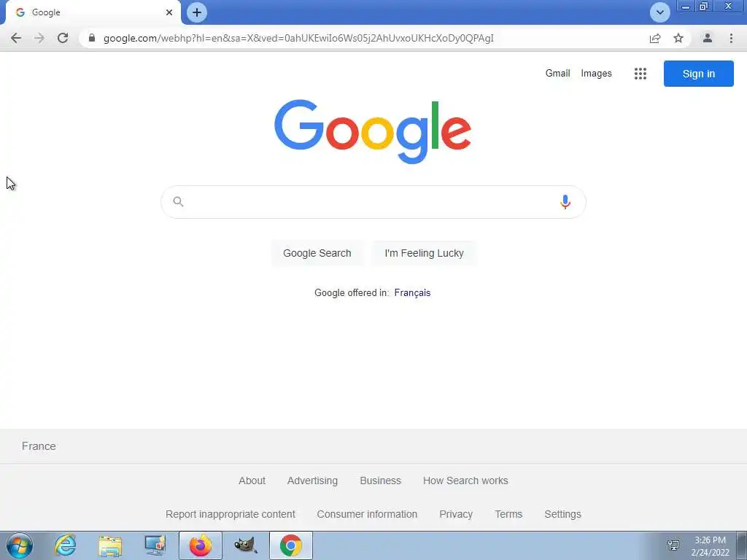This screenshot has height=560, width=747.
Task: Open the About link
Action: coord(252,481)
